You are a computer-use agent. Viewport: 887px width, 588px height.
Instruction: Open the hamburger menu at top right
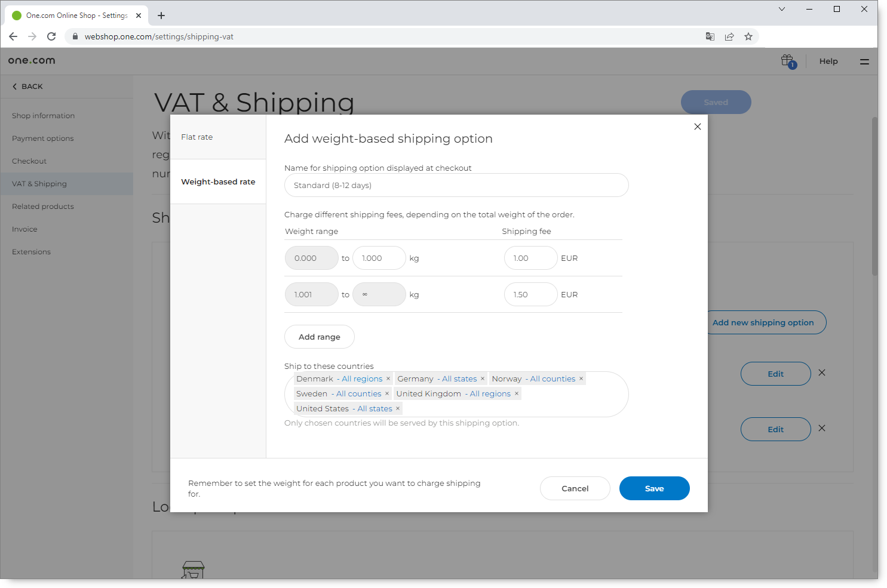point(864,61)
